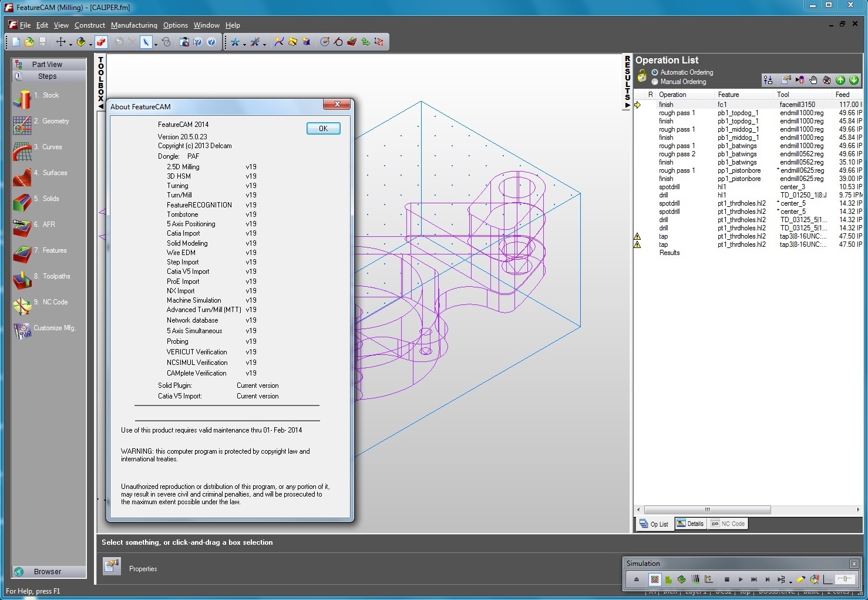Click the operation properties icon in Operation List
868x600 pixels.
click(x=786, y=80)
